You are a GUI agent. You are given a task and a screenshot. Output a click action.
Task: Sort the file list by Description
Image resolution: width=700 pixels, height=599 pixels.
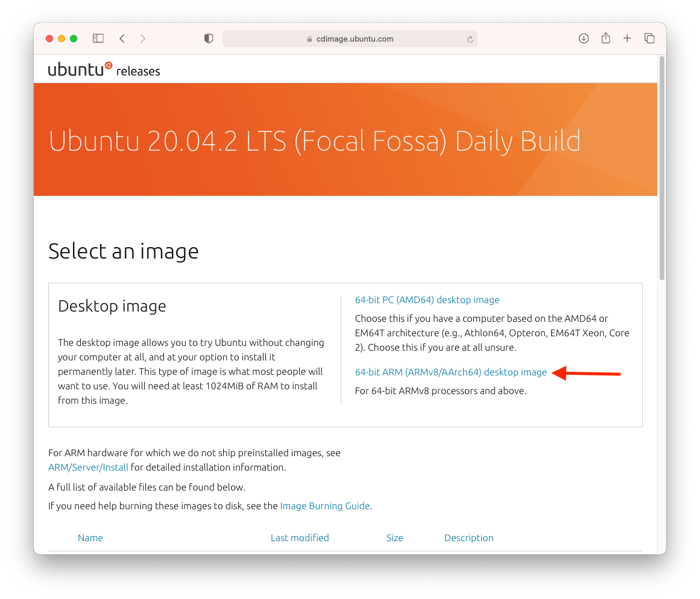tap(468, 538)
